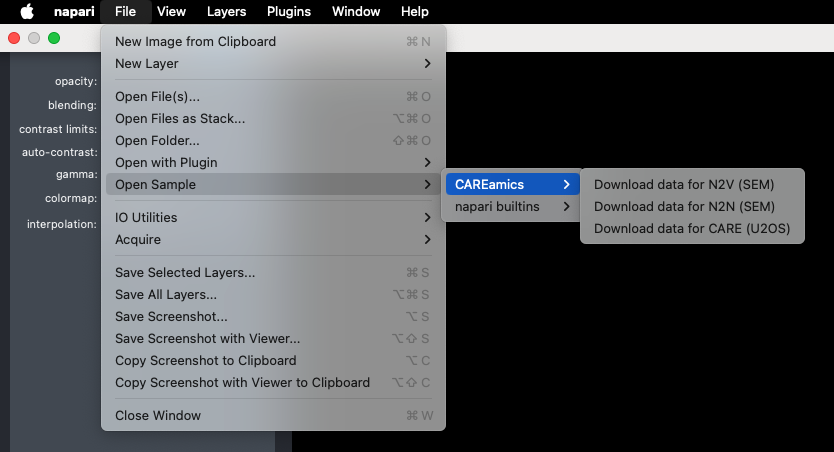Select Copy Screenshot to Clipboard
The image size is (834, 452).
coord(205,360)
